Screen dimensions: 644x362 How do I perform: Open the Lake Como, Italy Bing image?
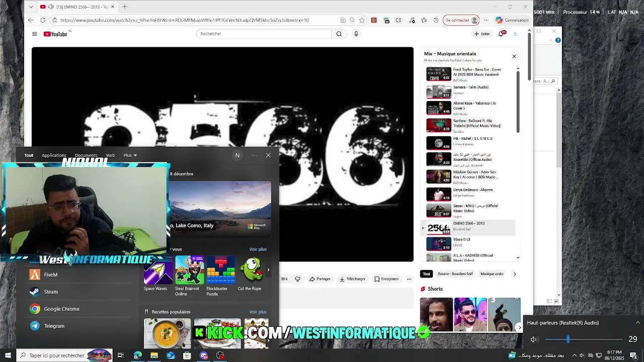220,209
